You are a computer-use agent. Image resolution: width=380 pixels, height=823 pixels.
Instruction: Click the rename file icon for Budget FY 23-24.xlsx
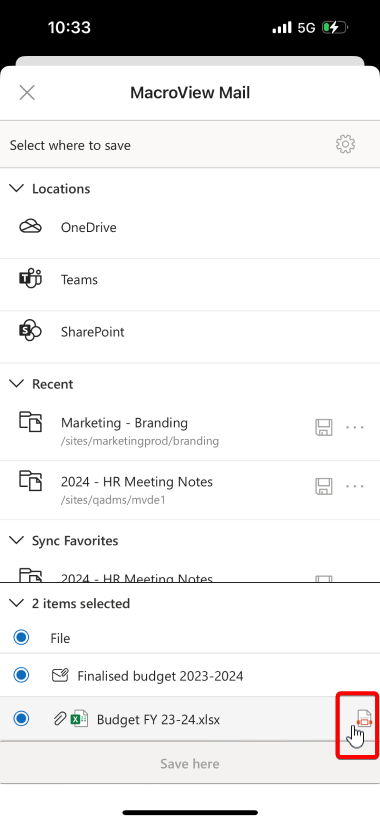[363, 719]
